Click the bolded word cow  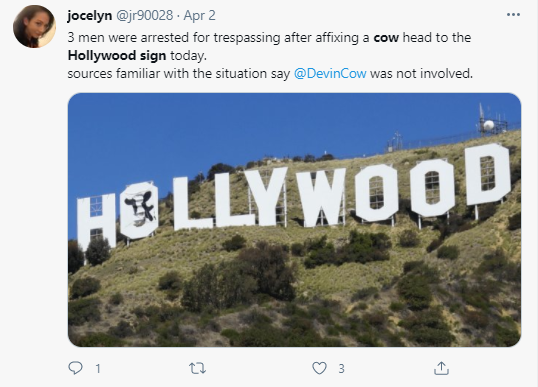tap(386, 37)
